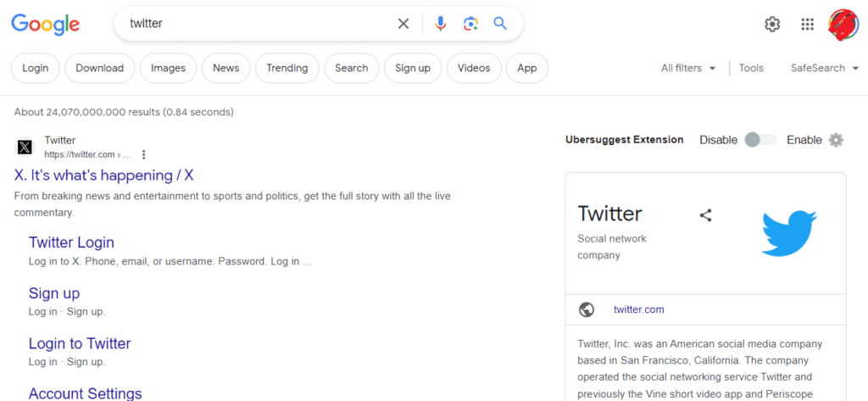Image resolution: width=868 pixels, height=401 pixels.
Task: Open the SafeSearch dropdown
Action: [x=825, y=68]
